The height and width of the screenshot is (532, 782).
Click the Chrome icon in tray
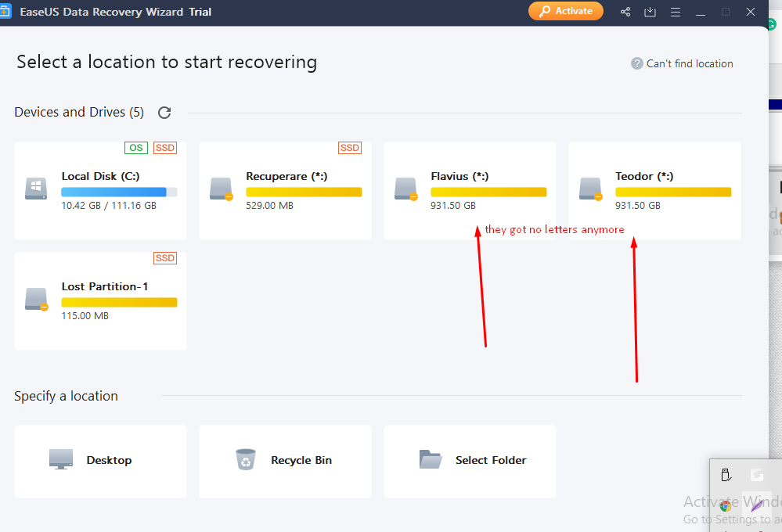click(726, 506)
